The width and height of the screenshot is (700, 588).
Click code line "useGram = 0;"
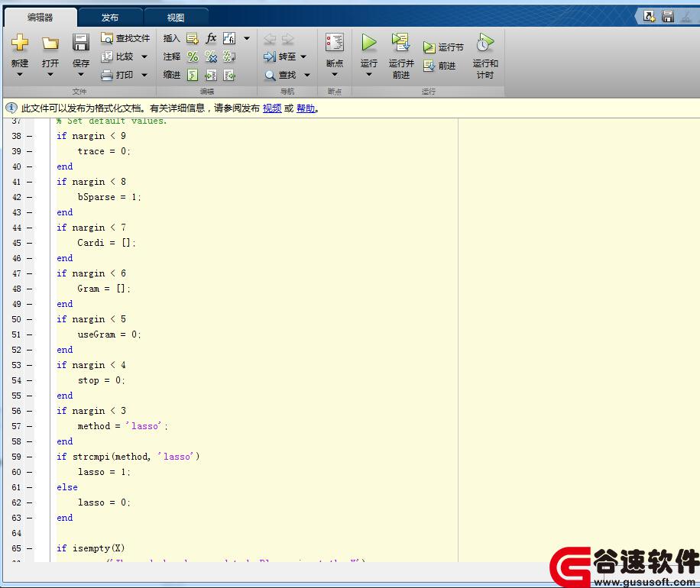(x=109, y=334)
